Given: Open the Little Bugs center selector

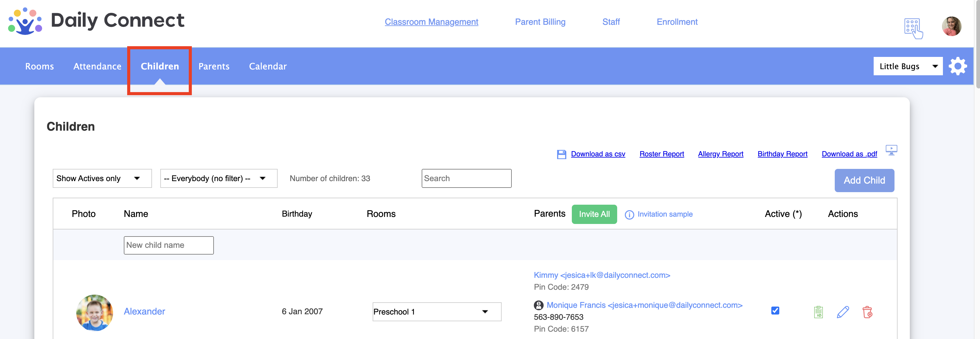Looking at the screenshot, I should [x=907, y=66].
